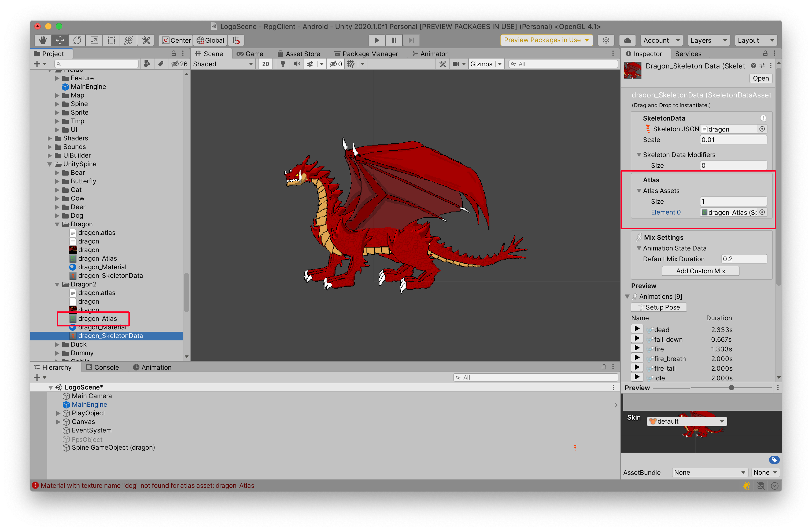Screen dimensions: 812x531
Task: Expand the Bear folder
Action: click(x=57, y=173)
